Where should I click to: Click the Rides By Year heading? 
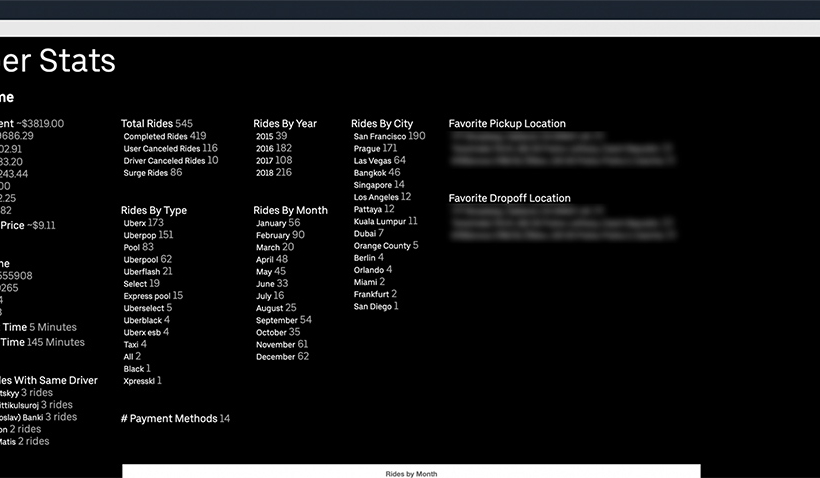(x=285, y=124)
